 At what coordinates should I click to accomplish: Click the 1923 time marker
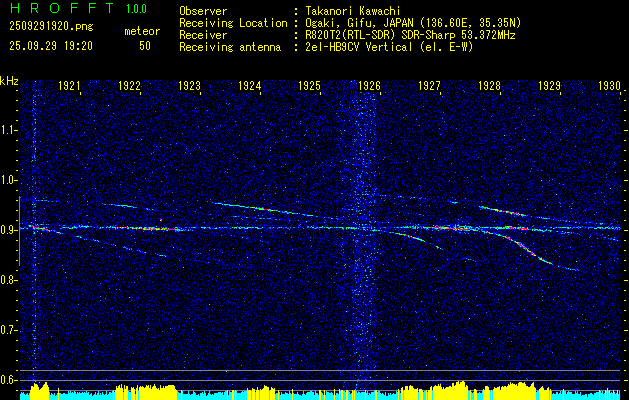tap(189, 86)
